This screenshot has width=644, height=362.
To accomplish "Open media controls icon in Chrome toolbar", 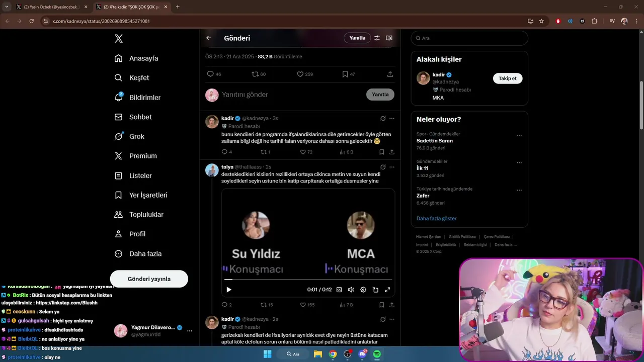I will tap(612, 21).
